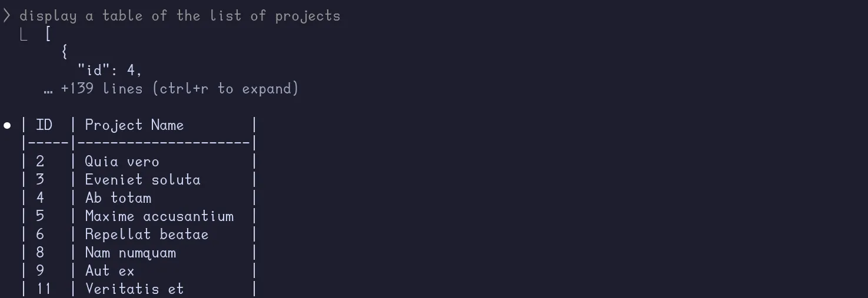Click the "Aut ex" project name

[109, 271]
